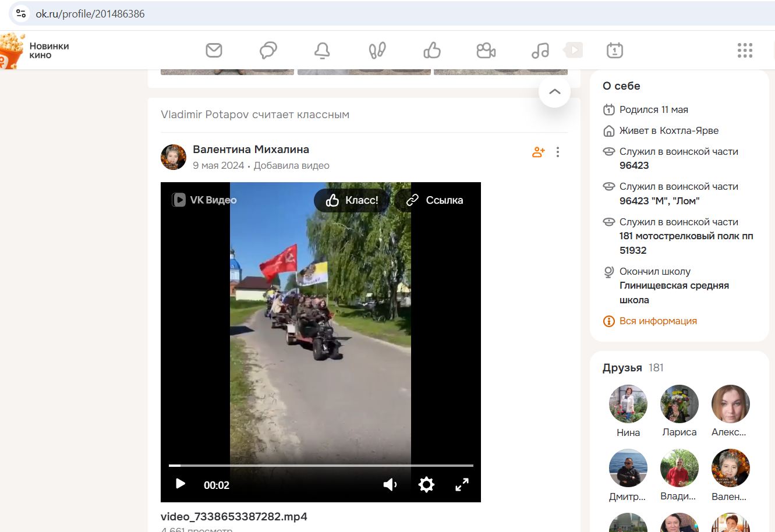Click the video play badge icon in the top bar
This screenshot has height=532, width=775.
[574, 50]
